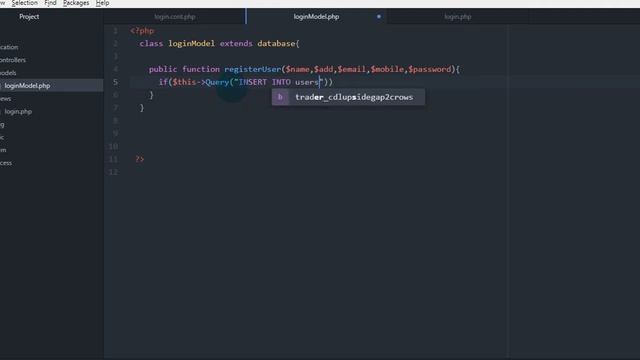Expand the controllers folder in tree
Screen dimensions: 640x360
click(x=13, y=60)
